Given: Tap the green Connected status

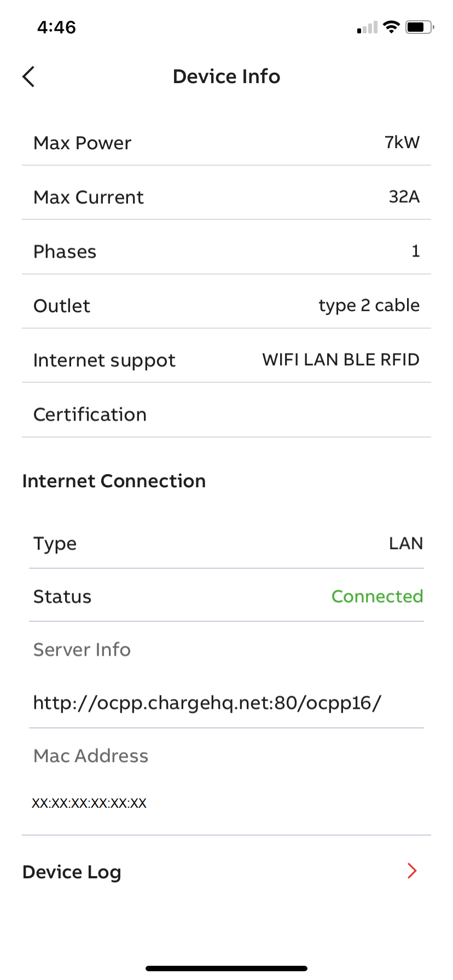Looking at the screenshot, I should coord(377,596).
